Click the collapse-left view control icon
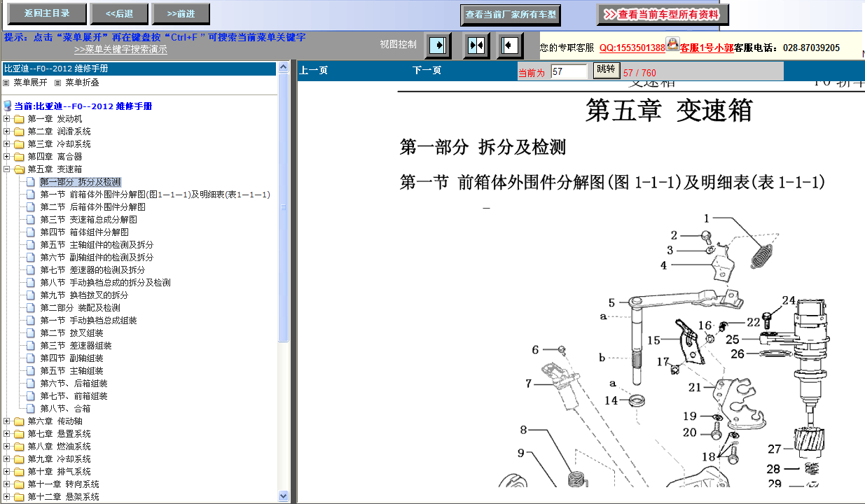 tap(510, 45)
